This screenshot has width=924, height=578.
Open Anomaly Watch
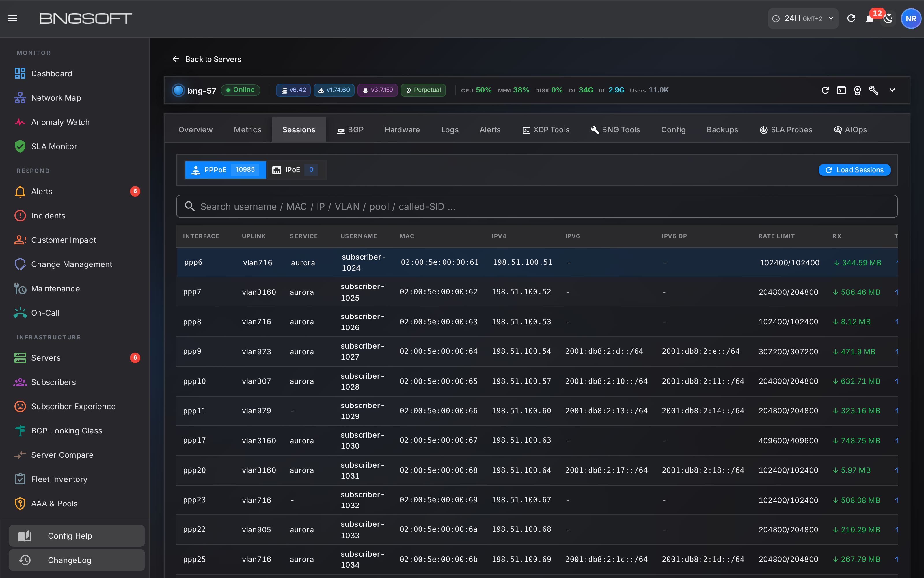pos(75,122)
